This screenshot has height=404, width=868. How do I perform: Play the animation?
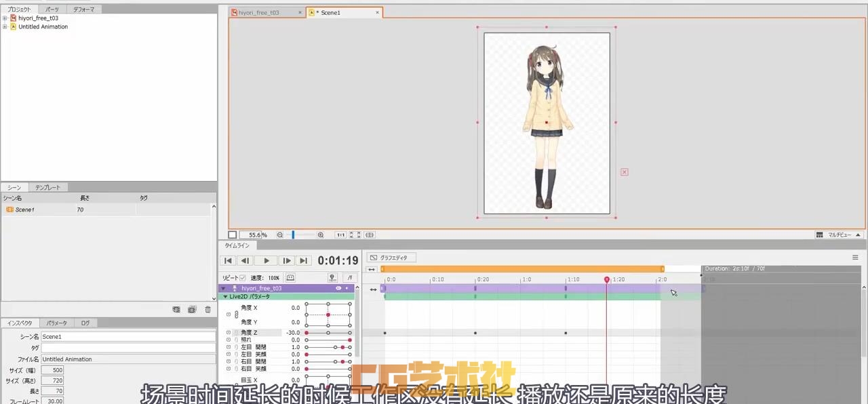pyautogui.click(x=267, y=261)
